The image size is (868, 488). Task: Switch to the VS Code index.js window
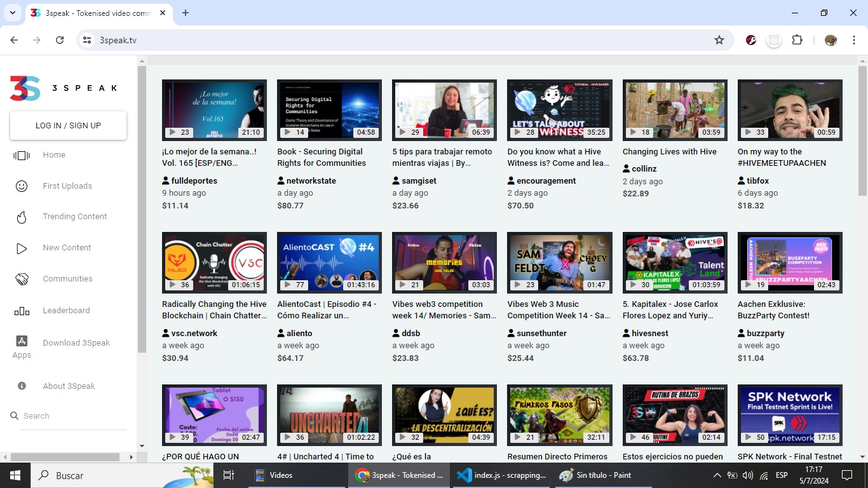pyautogui.click(x=501, y=475)
